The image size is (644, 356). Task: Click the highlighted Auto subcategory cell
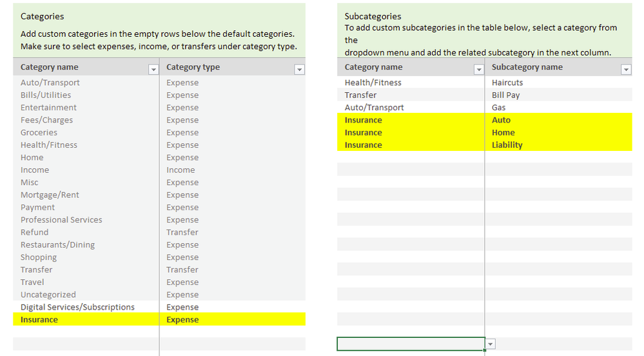[558, 120]
